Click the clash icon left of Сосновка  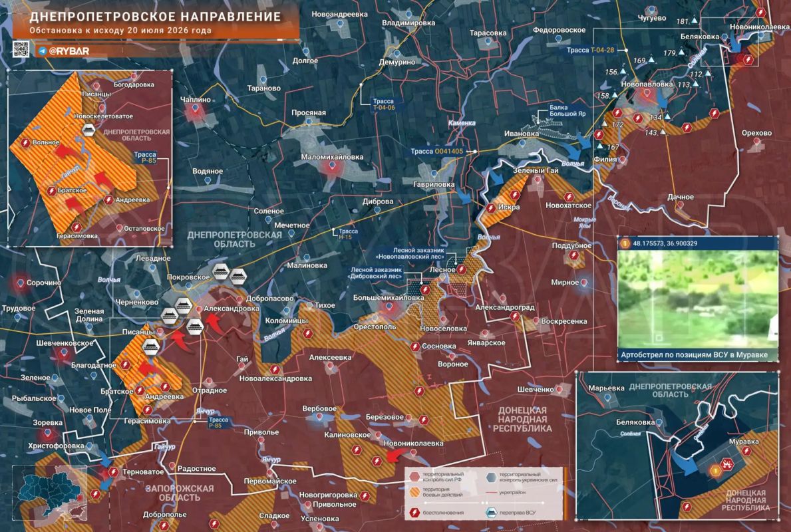coord(414,346)
